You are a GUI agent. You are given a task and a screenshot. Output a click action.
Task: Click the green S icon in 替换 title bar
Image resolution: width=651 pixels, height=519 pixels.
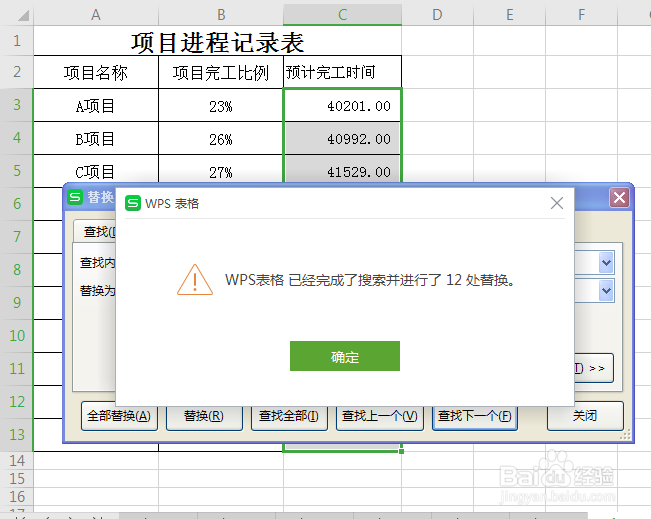[x=75, y=197]
